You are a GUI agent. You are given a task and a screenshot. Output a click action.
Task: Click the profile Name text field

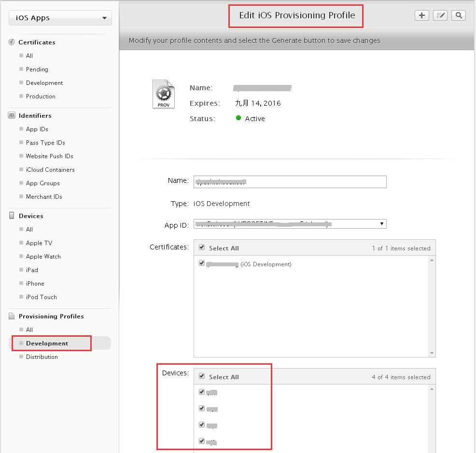[x=290, y=181]
